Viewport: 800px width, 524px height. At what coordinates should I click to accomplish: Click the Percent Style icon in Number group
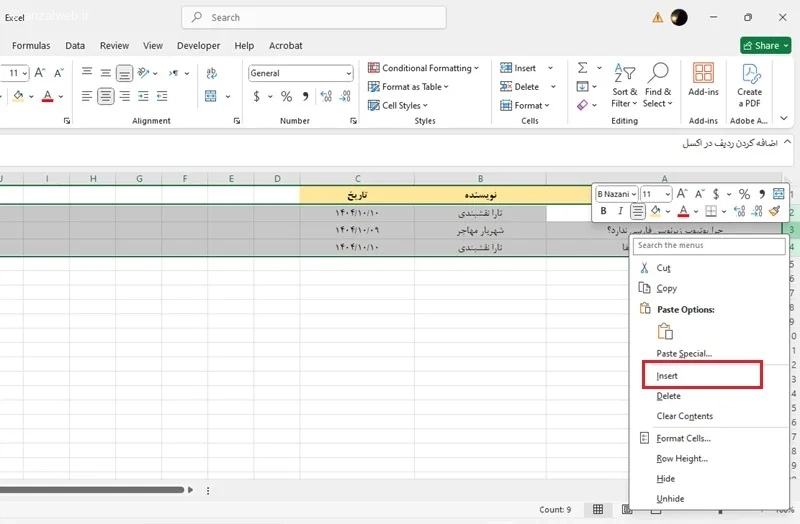tap(286, 96)
